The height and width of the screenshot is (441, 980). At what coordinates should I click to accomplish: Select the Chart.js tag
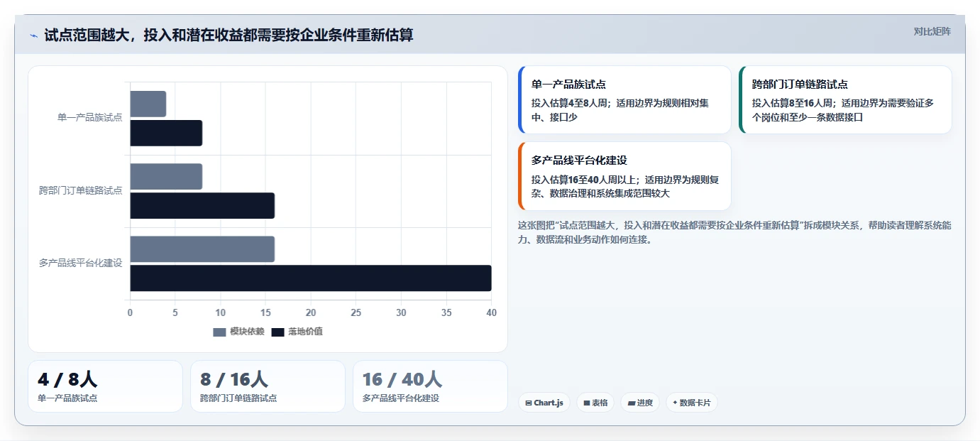[x=544, y=403]
